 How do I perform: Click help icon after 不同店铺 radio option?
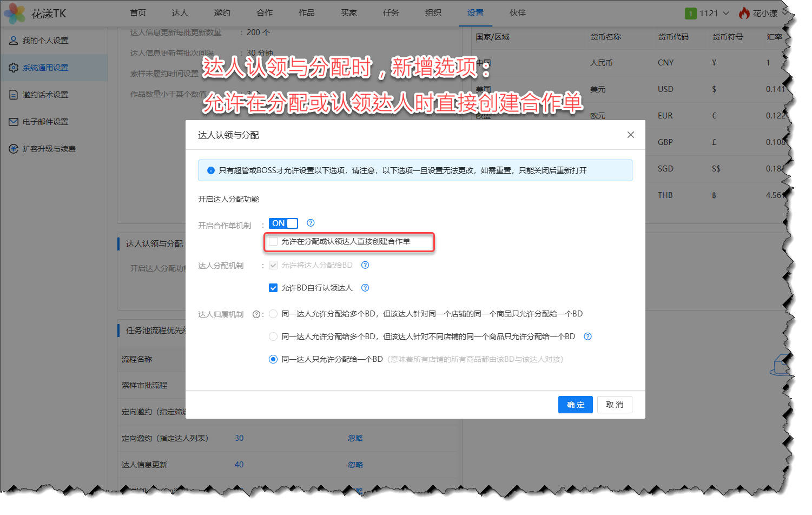point(587,336)
